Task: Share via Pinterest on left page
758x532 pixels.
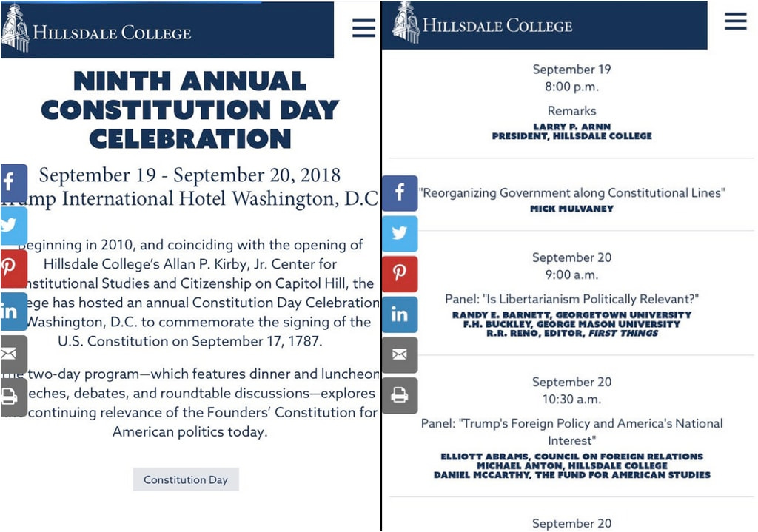Action: pyautogui.click(x=13, y=268)
